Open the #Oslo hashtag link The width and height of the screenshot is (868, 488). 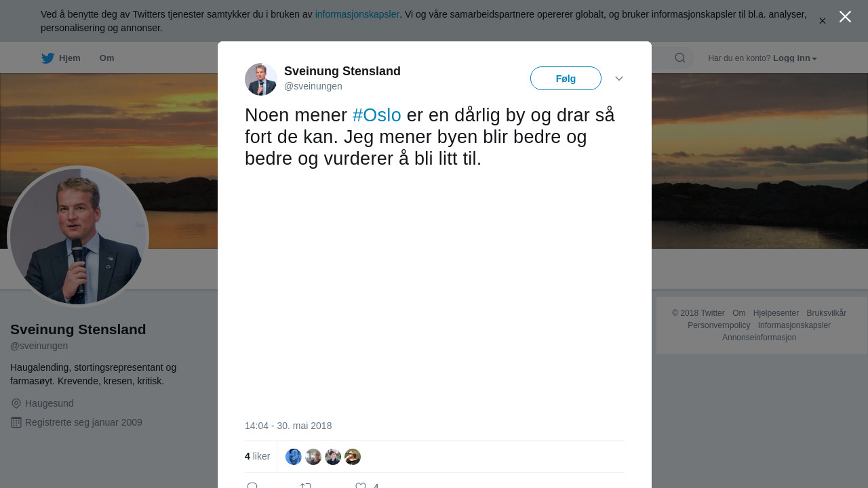(377, 115)
